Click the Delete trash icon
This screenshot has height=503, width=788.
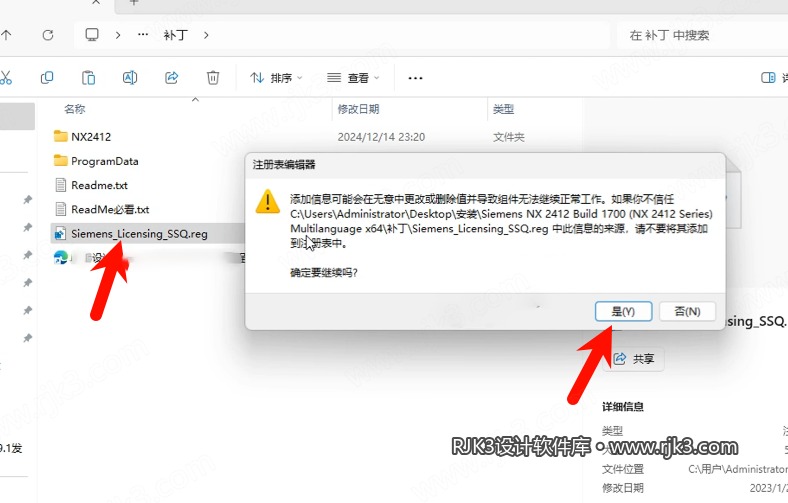213,77
